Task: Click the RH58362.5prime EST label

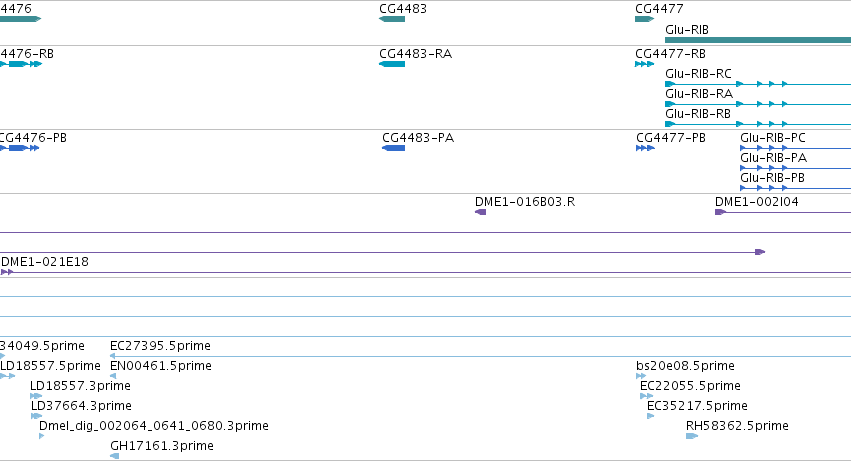Action: pyautogui.click(x=737, y=426)
